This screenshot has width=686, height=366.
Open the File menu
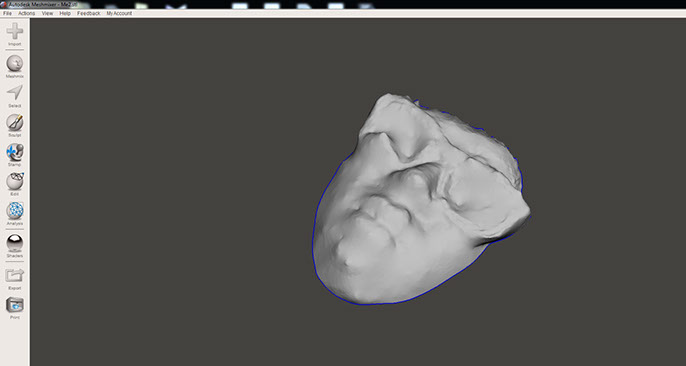click(7, 14)
